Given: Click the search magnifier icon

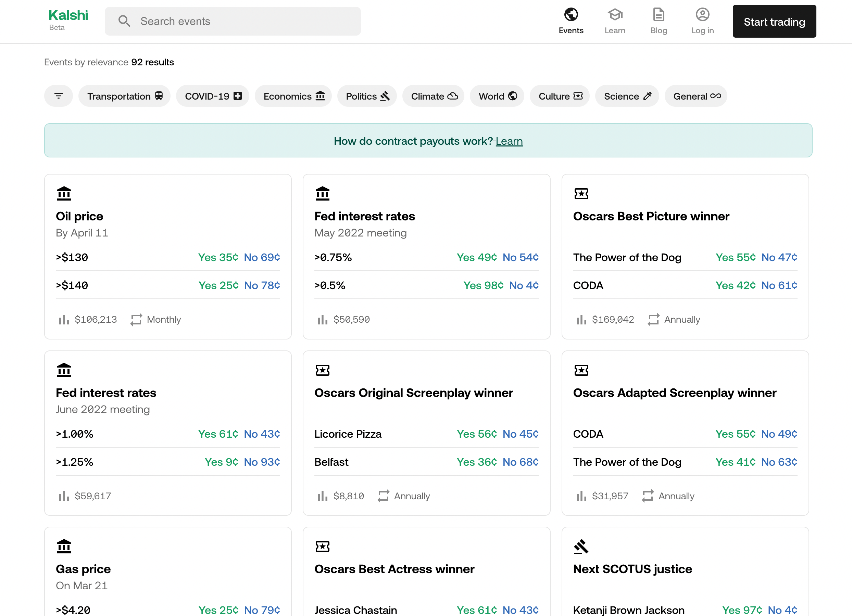Looking at the screenshot, I should tap(124, 21).
